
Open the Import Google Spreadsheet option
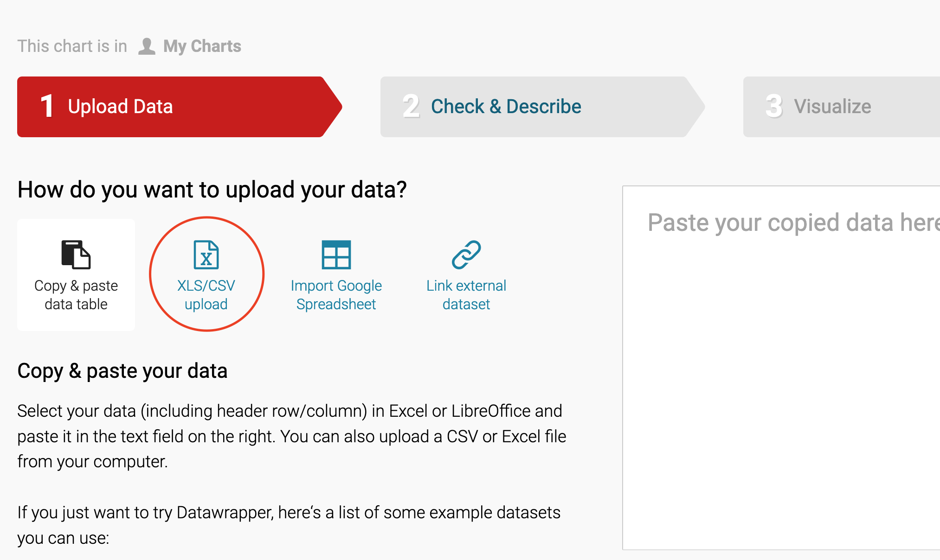tap(336, 274)
